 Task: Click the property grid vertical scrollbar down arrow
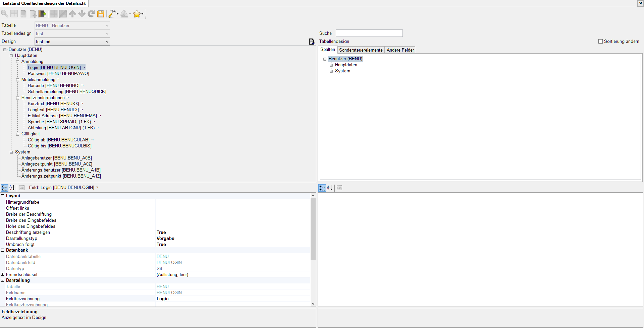[313, 304]
